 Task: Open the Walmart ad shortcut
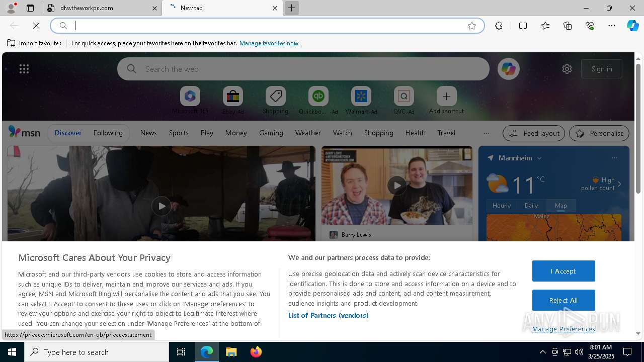[361, 100]
